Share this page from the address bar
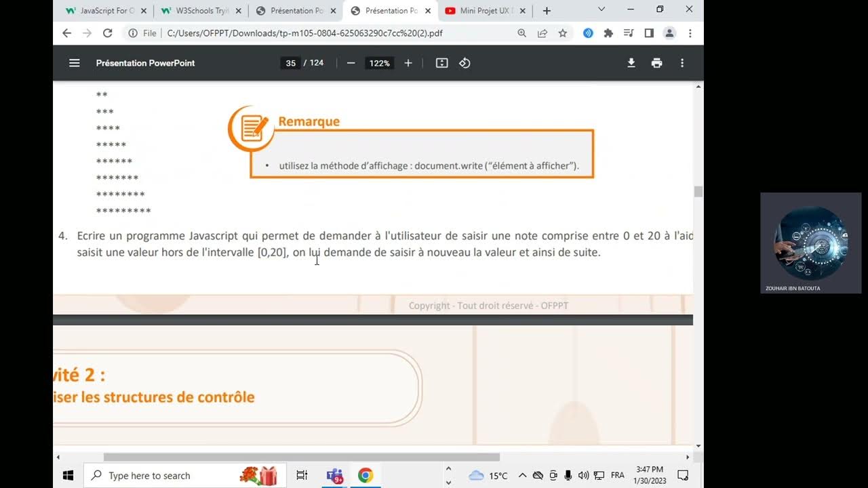Image resolution: width=868 pixels, height=488 pixels. tap(542, 33)
